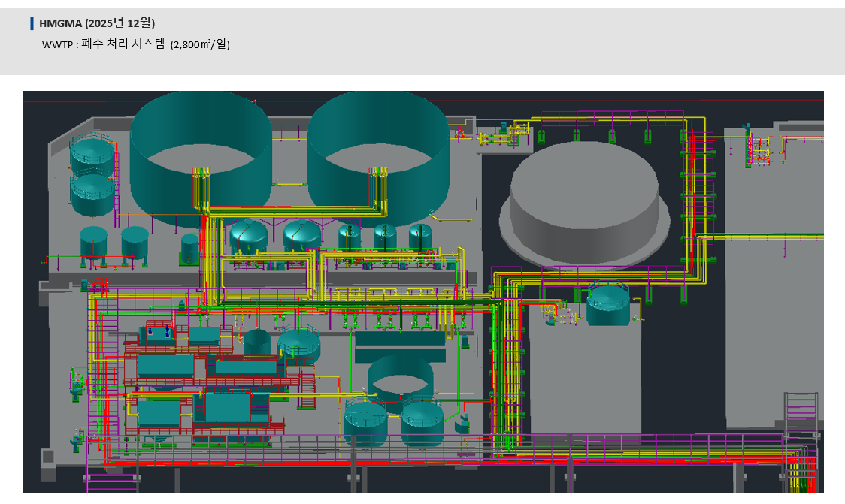Click the blue bar marker beside HMGMA
Image resolution: width=845 pixels, height=504 pixels.
point(32,23)
